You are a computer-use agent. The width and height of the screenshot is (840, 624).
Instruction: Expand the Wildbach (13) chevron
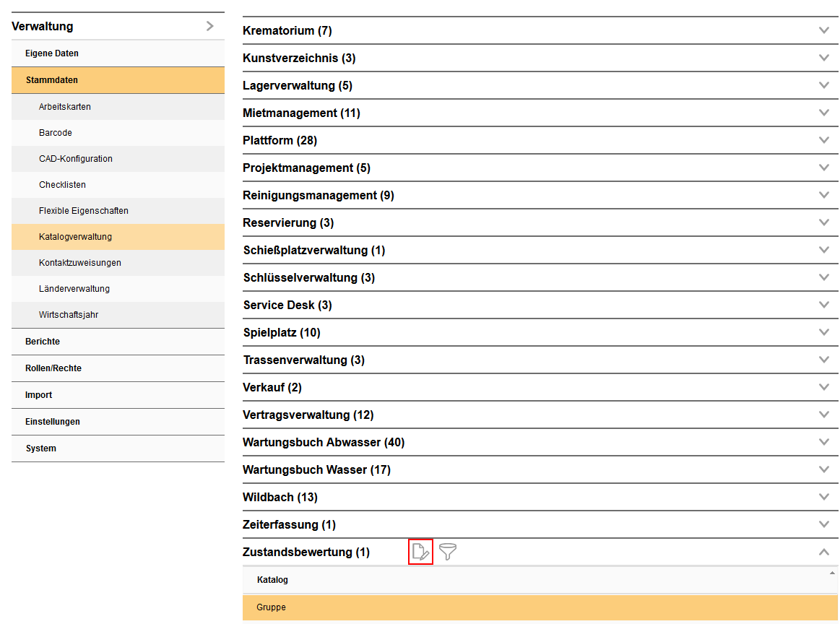pos(823,497)
